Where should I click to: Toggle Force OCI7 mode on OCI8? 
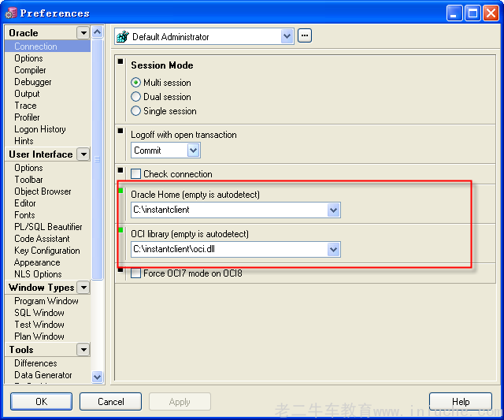[x=135, y=273]
